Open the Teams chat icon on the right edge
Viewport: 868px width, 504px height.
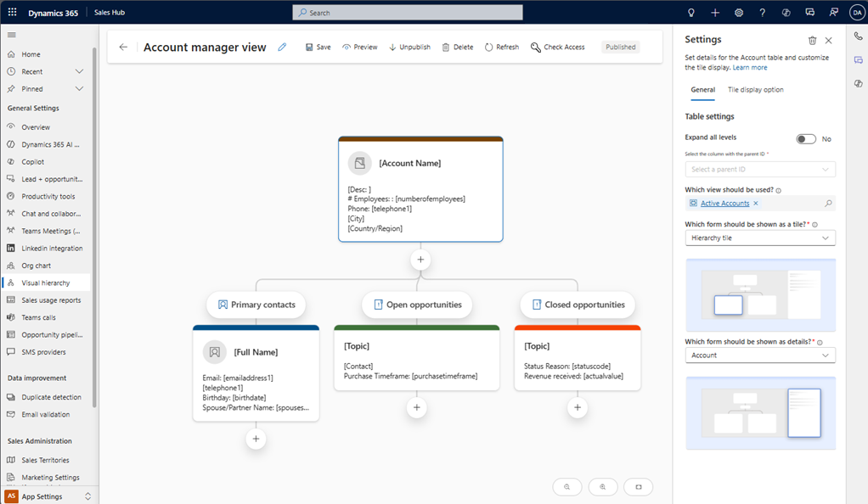tap(858, 59)
